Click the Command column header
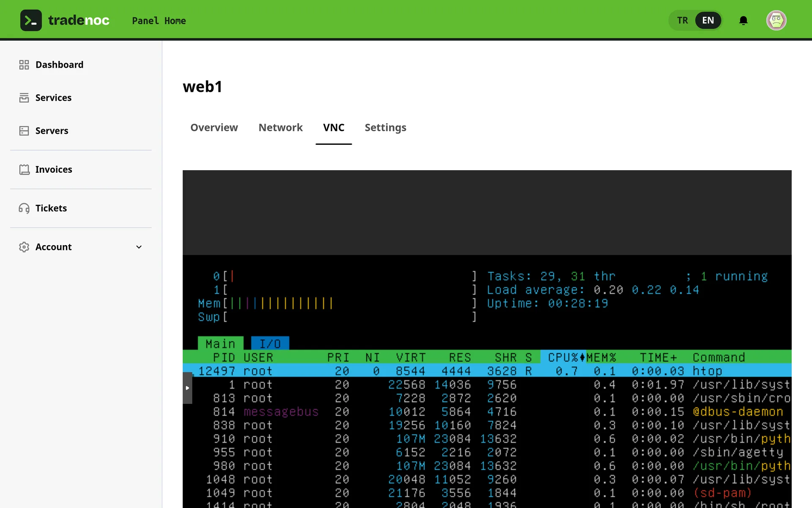Image resolution: width=812 pixels, height=508 pixels. pos(719,357)
